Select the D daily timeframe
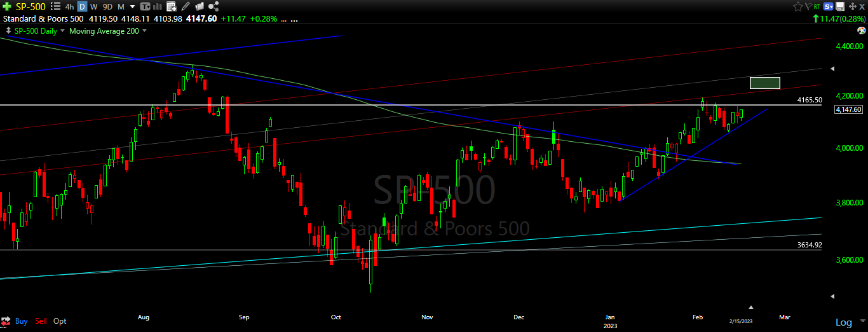 tap(82, 6)
